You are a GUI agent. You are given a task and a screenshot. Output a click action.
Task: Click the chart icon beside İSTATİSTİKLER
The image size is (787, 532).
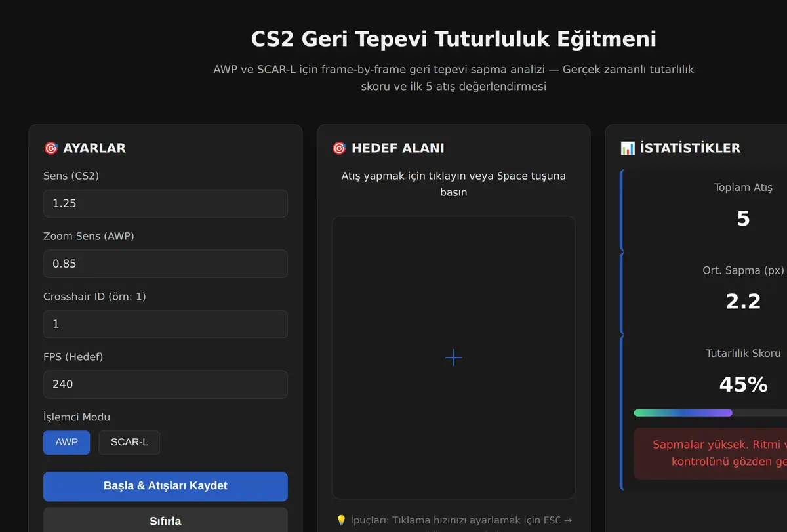tap(628, 148)
